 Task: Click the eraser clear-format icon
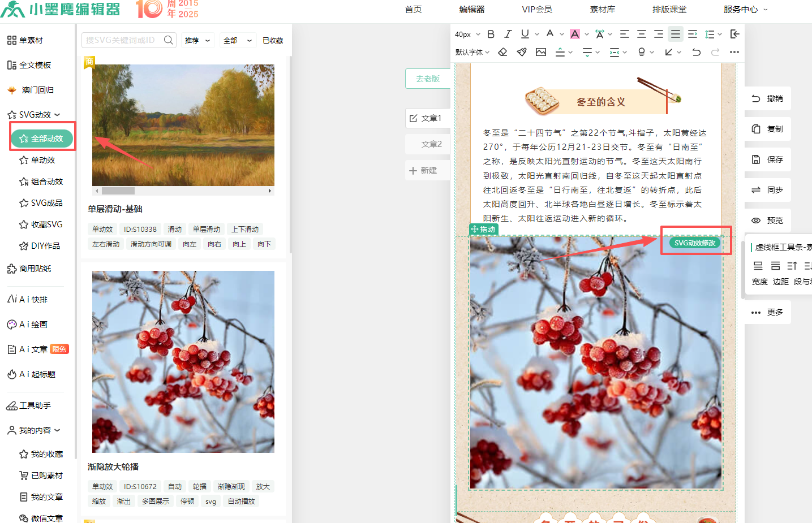click(x=502, y=52)
